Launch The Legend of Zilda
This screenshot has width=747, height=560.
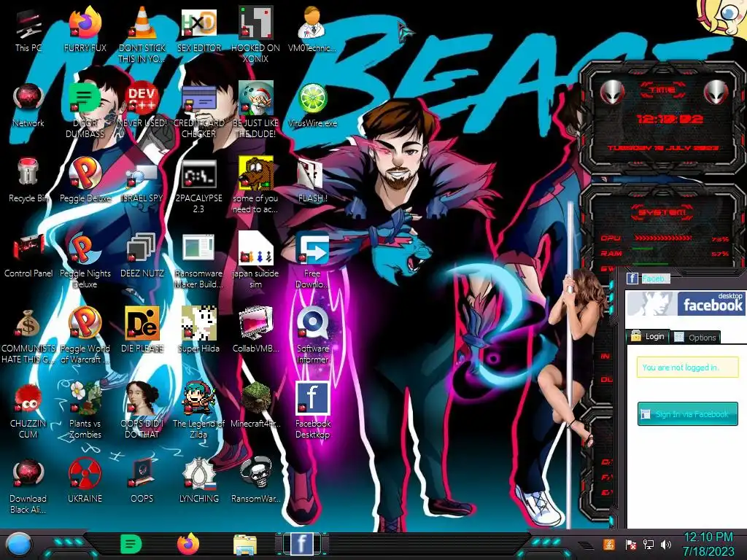tap(198, 411)
